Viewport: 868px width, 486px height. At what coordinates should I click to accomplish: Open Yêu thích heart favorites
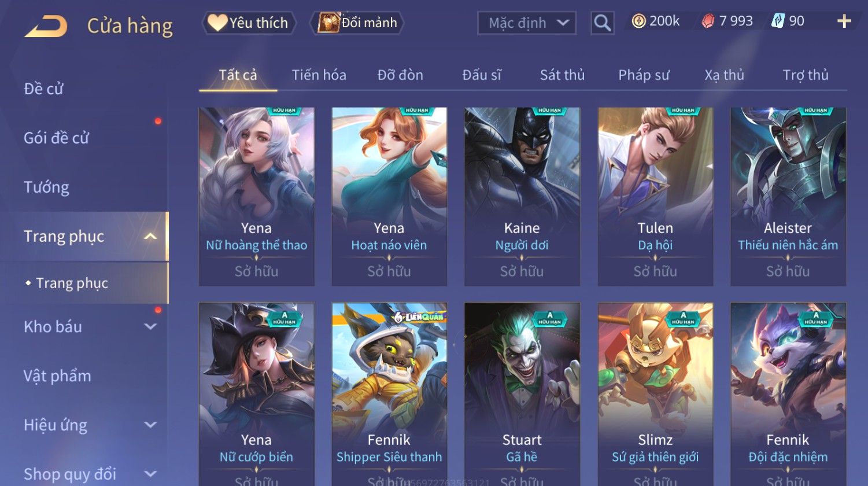(248, 23)
